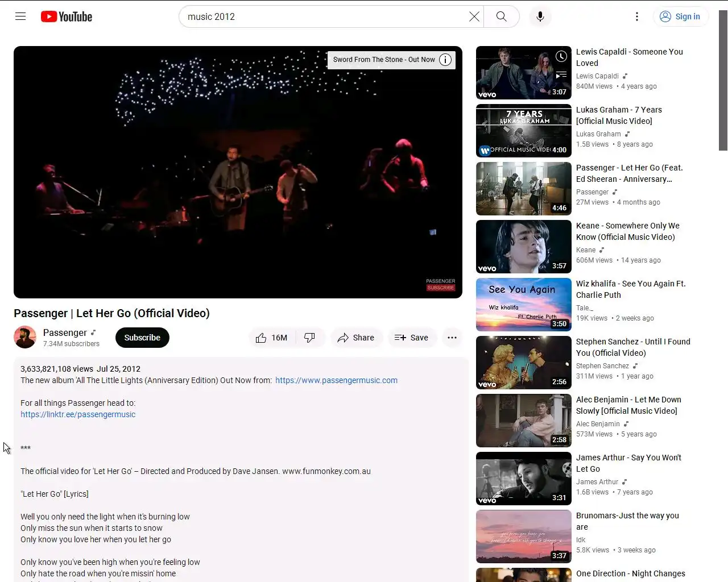Open Lukas Graham 7 Years thumbnail
Viewport: 728px width, 582px height.
pos(524,131)
